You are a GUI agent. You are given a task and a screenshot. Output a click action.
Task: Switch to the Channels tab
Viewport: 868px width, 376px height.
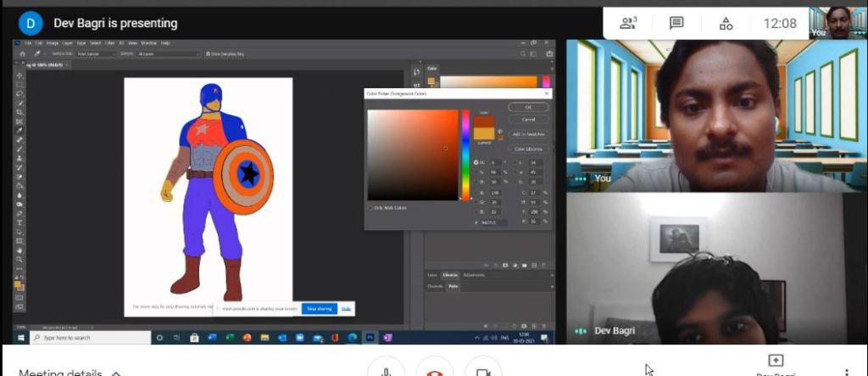[435, 286]
